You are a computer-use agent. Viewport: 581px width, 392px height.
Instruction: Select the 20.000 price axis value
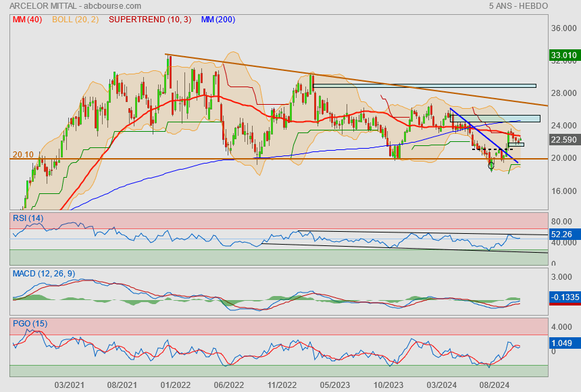coord(563,158)
